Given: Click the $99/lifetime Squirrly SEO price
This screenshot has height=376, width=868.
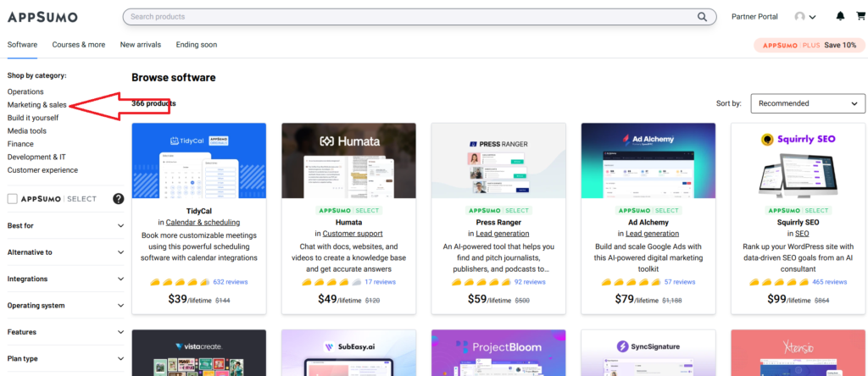Looking at the screenshot, I should 789,300.
